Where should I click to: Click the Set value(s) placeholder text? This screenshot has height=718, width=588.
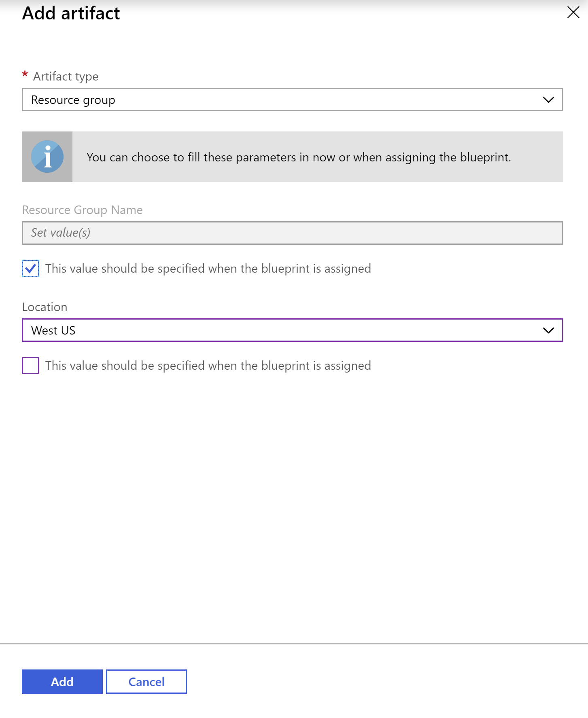point(61,233)
